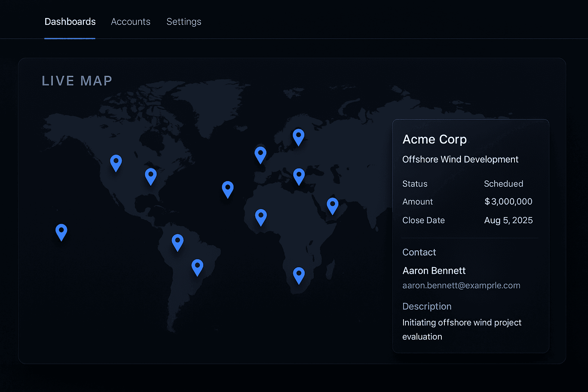
Task: Click the pin over the eastern Mediterranean
Action: pos(299,176)
